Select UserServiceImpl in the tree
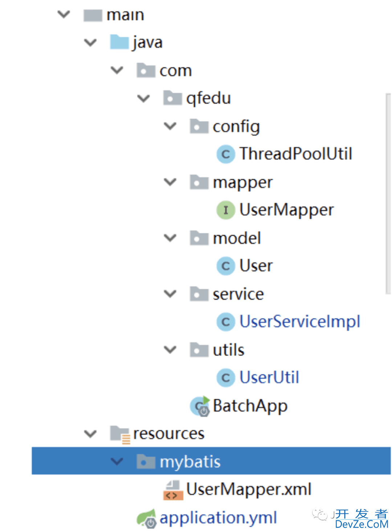 click(x=299, y=322)
